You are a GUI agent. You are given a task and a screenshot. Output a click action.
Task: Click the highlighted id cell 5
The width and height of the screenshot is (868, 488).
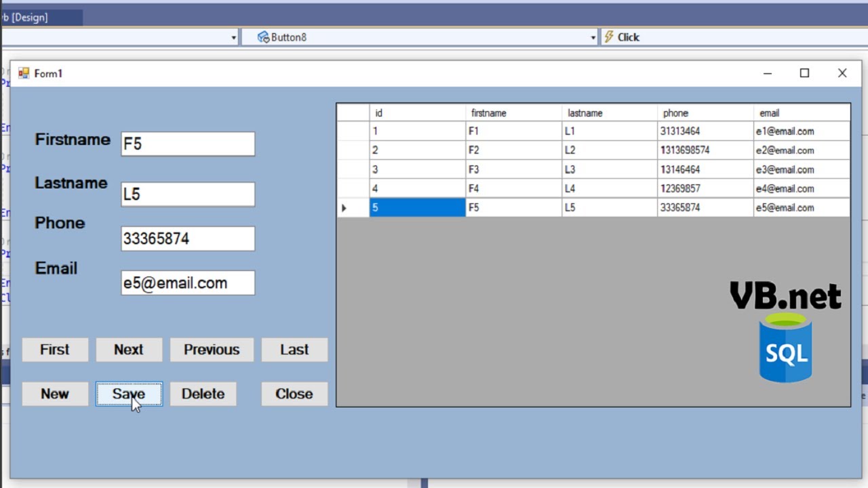[x=418, y=208]
